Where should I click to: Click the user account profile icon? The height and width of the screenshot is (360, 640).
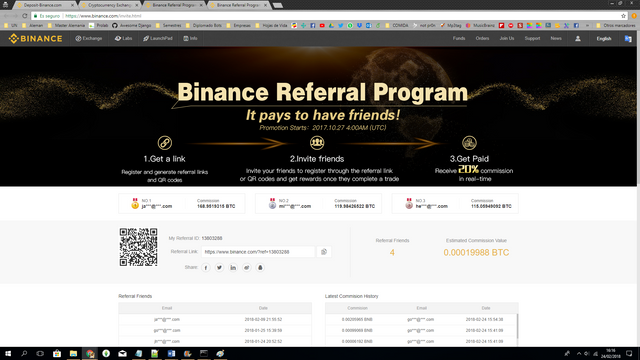578,39
